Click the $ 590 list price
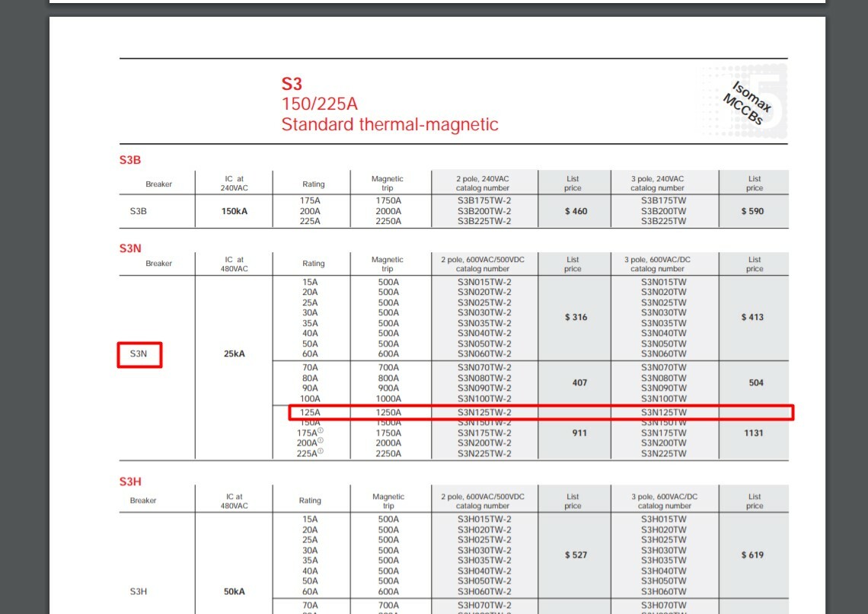The height and width of the screenshot is (614, 868). point(752,212)
